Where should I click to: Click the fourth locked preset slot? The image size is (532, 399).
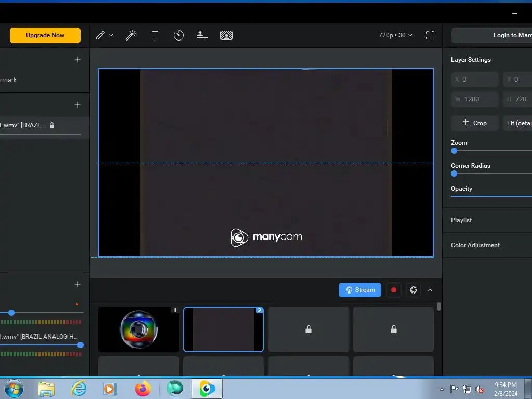click(394, 329)
